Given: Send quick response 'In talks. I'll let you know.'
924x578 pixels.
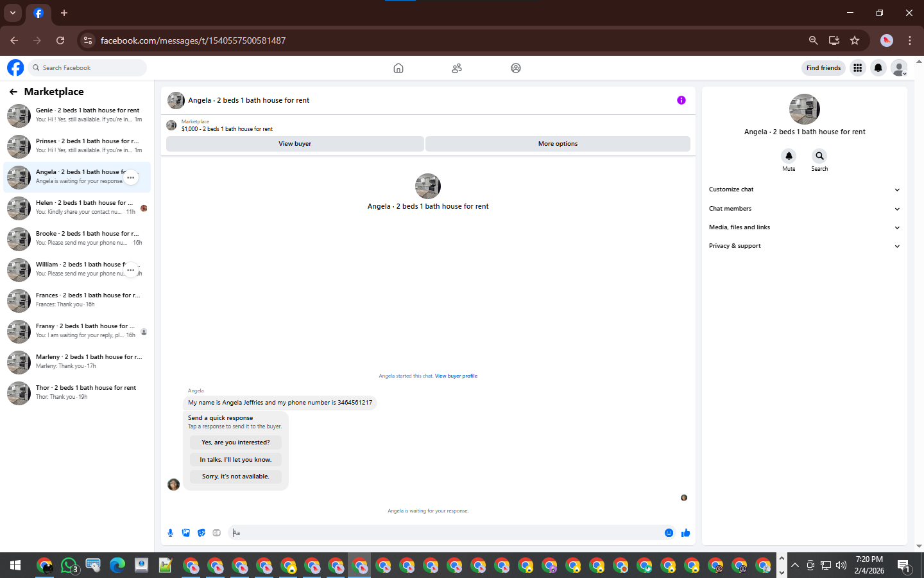Looking at the screenshot, I should point(235,460).
